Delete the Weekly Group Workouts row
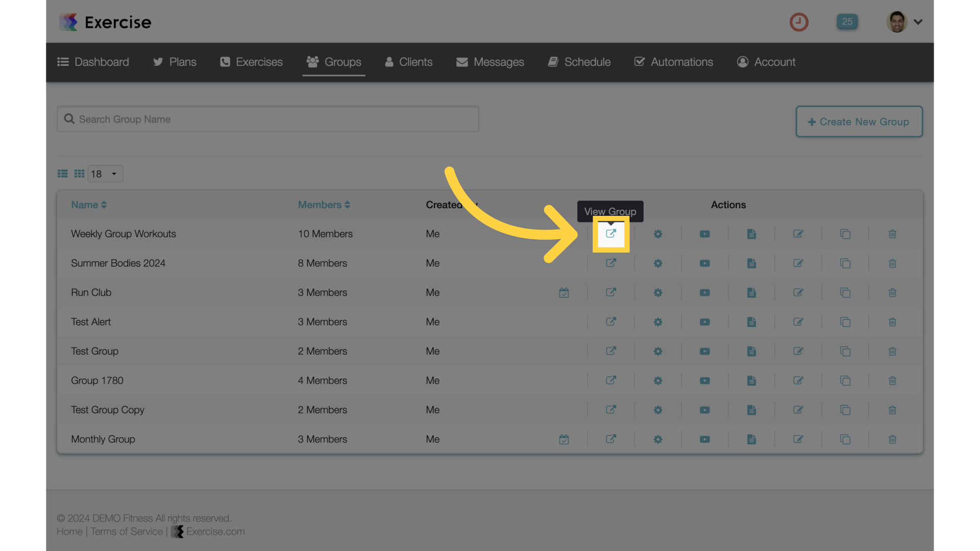The image size is (980, 551). point(892,234)
